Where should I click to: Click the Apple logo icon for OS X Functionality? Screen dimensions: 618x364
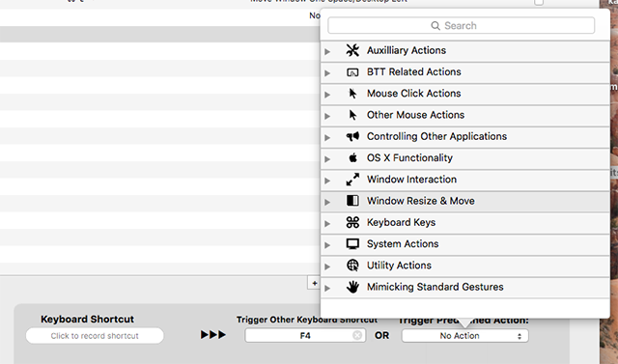352,157
